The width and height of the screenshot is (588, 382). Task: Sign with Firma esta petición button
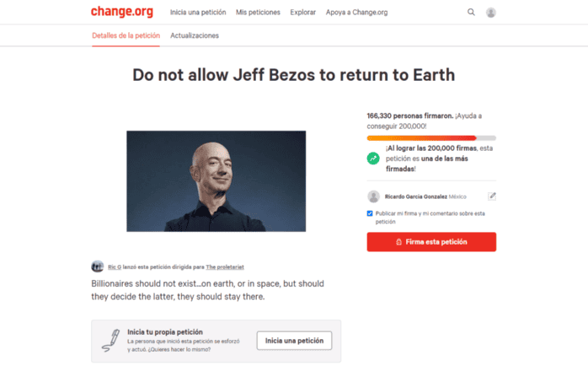[x=431, y=242]
